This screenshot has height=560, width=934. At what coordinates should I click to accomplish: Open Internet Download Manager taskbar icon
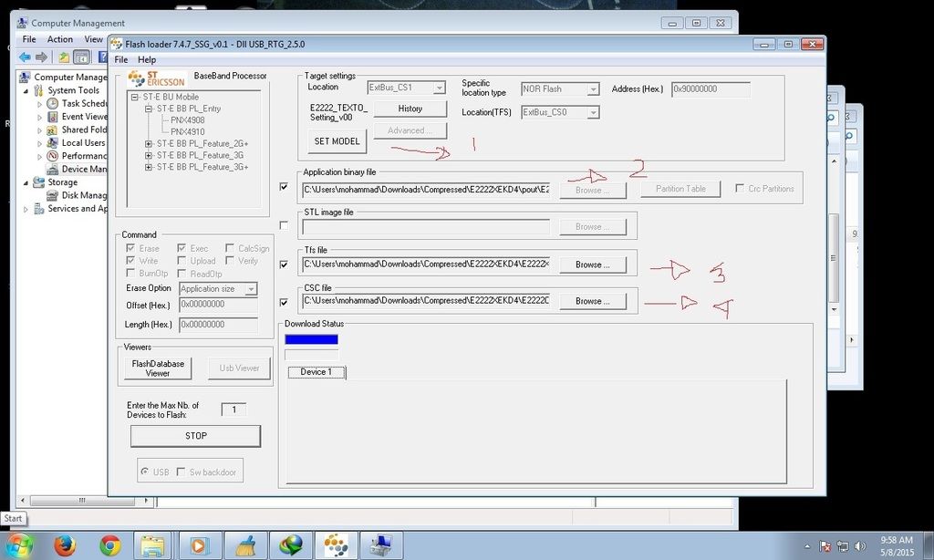tap(291, 545)
